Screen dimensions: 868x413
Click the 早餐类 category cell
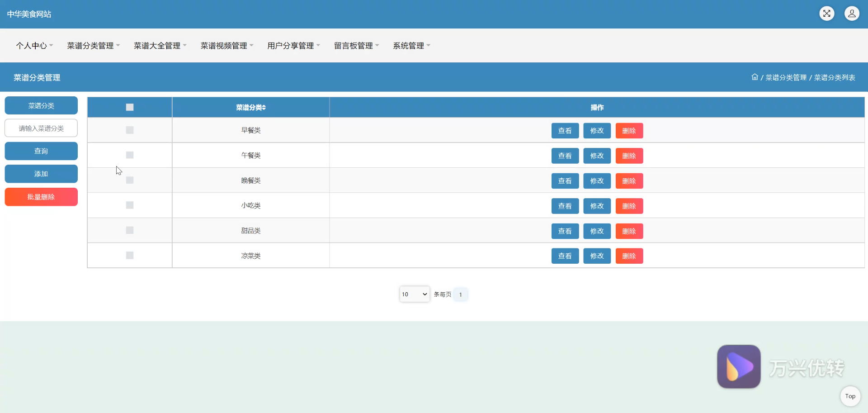(251, 130)
